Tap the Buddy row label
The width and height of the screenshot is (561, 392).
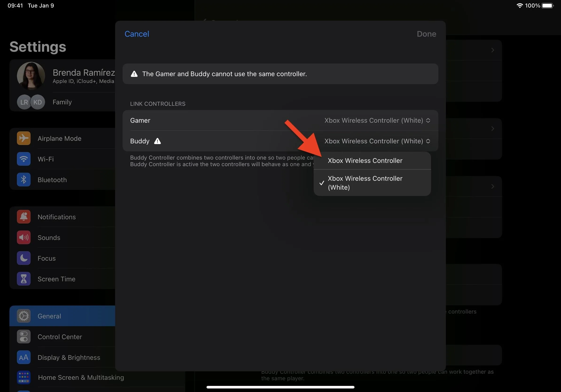(x=140, y=141)
